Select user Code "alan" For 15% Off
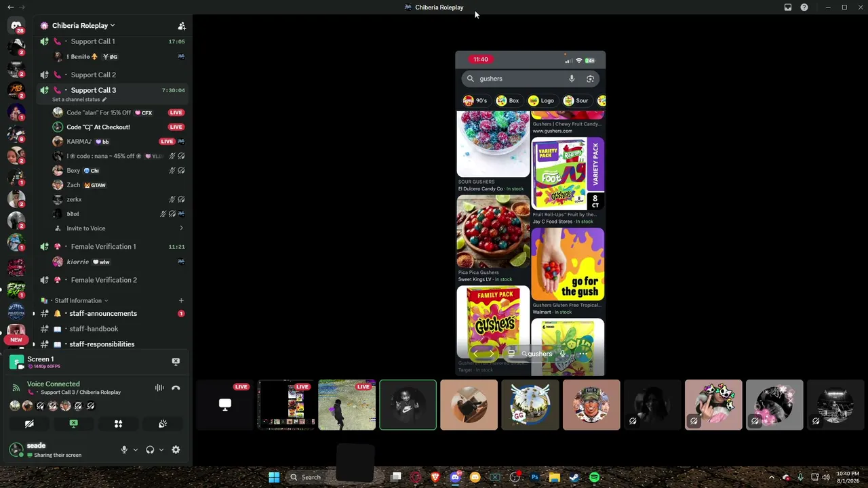The image size is (868, 488). coord(119,113)
